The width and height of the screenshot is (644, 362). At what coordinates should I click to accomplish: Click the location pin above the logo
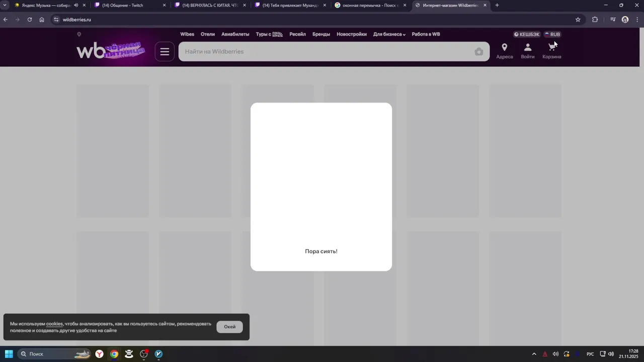(79, 34)
